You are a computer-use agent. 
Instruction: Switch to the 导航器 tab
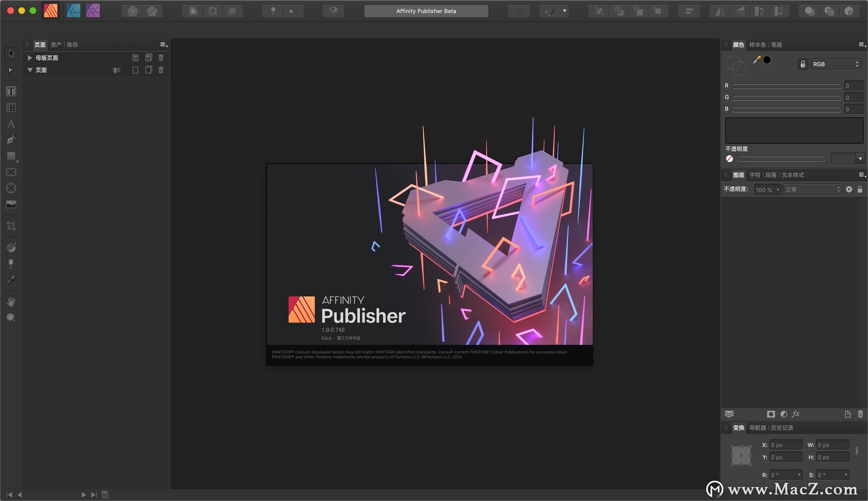(x=757, y=427)
